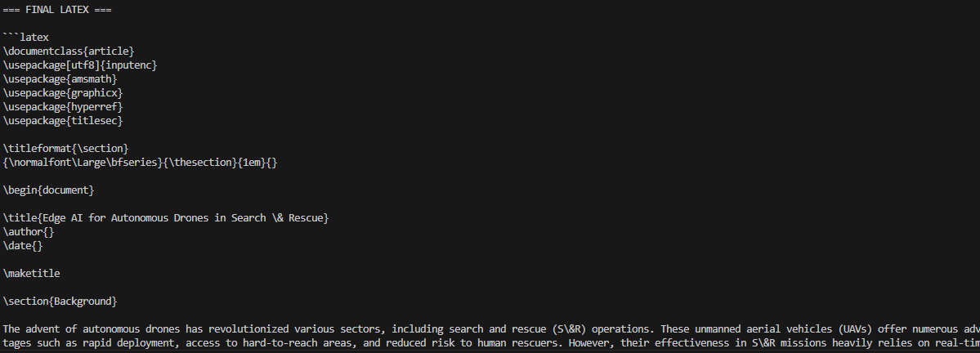Click the \usepackage{titlesec} line

pyautogui.click(x=63, y=120)
